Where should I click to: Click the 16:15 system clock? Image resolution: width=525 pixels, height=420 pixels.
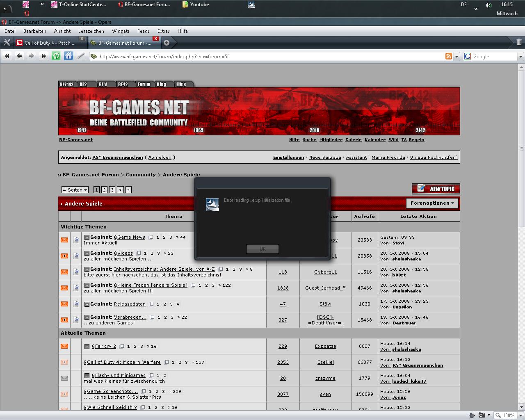[507, 5]
